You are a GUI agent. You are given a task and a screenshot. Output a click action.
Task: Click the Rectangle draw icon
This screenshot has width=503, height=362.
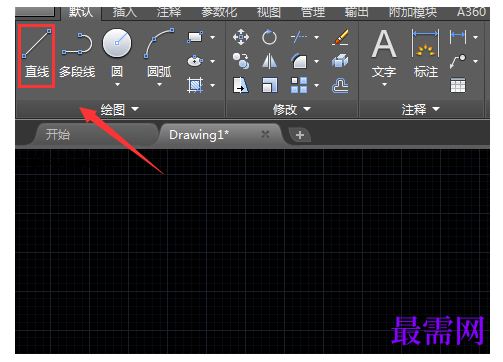coord(195,37)
